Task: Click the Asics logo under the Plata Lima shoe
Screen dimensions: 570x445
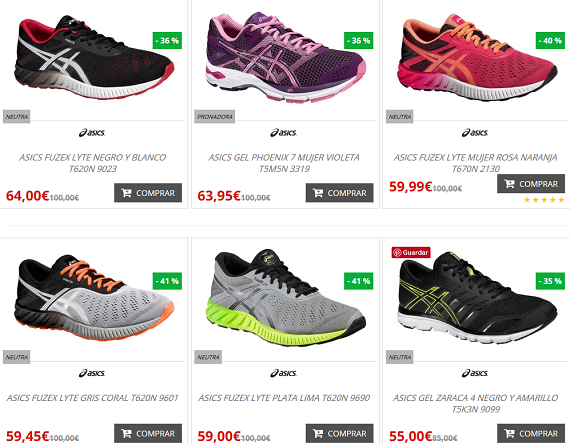Action: tap(284, 373)
